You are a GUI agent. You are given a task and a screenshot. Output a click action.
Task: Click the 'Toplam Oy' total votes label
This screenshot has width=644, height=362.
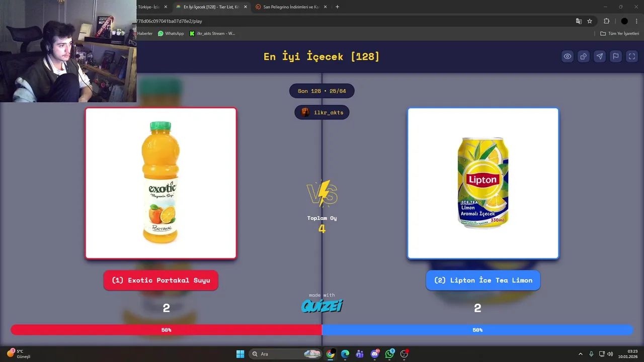coord(322,218)
